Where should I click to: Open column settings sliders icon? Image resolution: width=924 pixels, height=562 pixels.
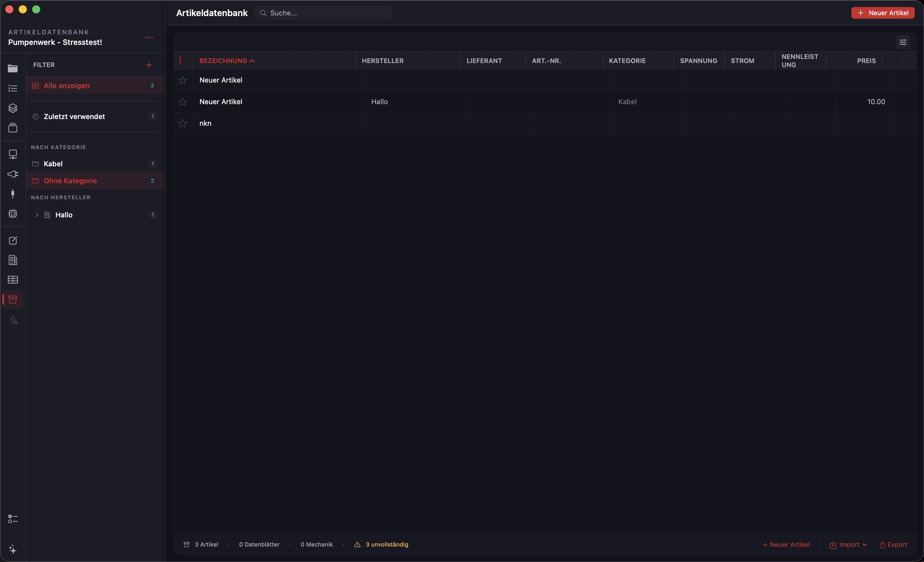[x=903, y=42]
